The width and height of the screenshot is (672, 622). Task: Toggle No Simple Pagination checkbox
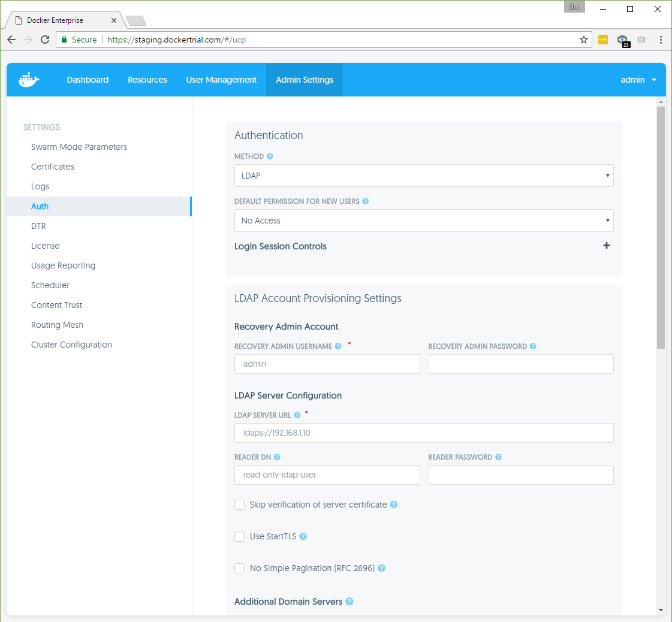click(240, 568)
